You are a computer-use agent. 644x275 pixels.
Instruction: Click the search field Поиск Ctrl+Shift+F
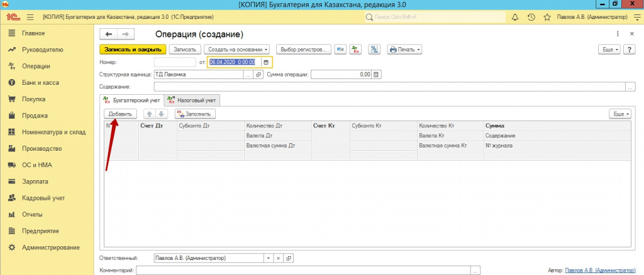(435, 17)
